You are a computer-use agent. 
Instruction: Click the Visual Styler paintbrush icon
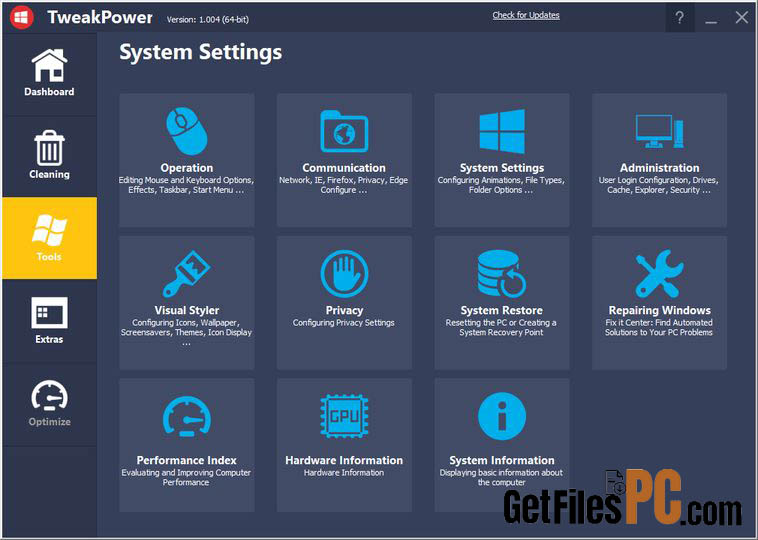coord(187,274)
